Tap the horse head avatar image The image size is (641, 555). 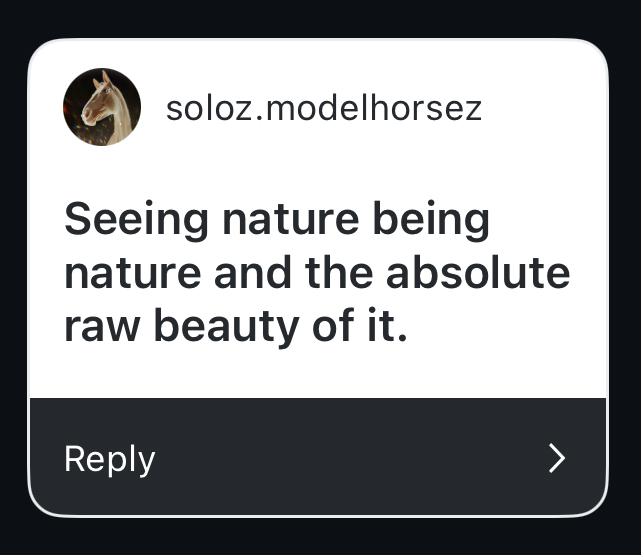point(101,107)
